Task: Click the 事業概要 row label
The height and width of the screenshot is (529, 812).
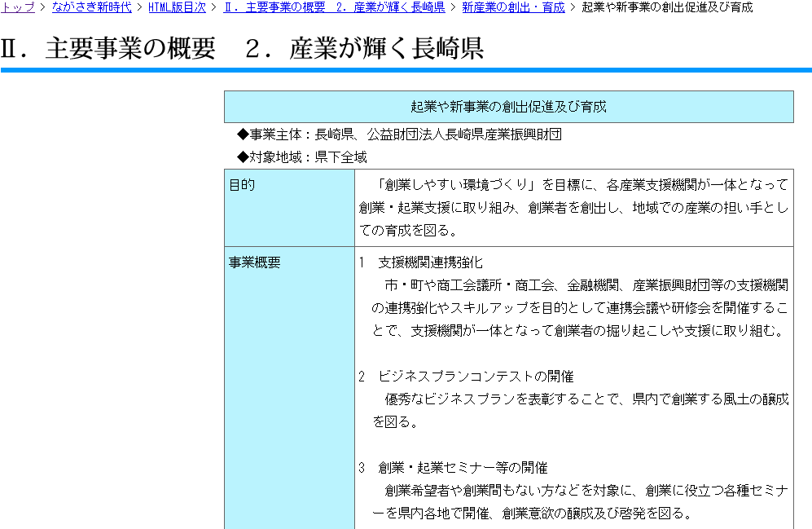Action: [x=255, y=262]
